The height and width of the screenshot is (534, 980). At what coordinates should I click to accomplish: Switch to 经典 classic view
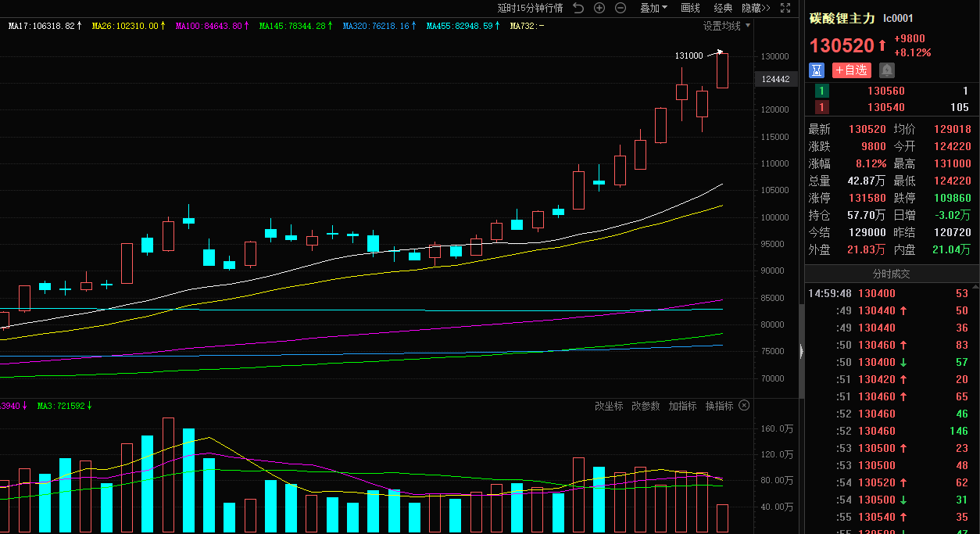(x=723, y=8)
